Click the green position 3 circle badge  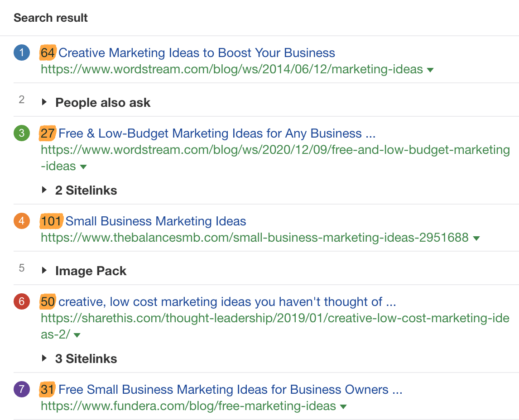[22, 134]
